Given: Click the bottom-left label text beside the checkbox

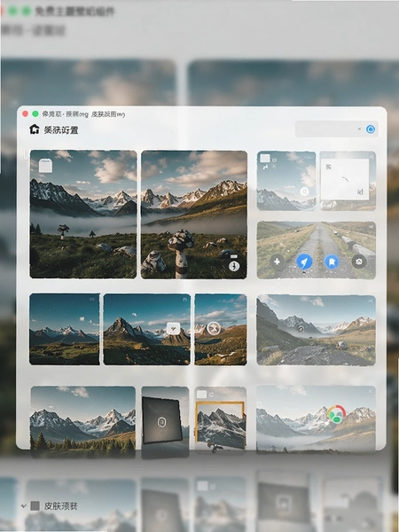Looking at the screenshot, I should (x=60, y=506).
